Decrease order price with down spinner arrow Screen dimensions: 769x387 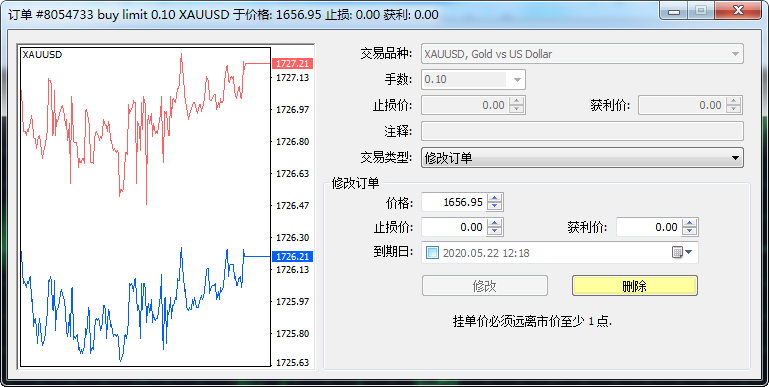point(495,206)
